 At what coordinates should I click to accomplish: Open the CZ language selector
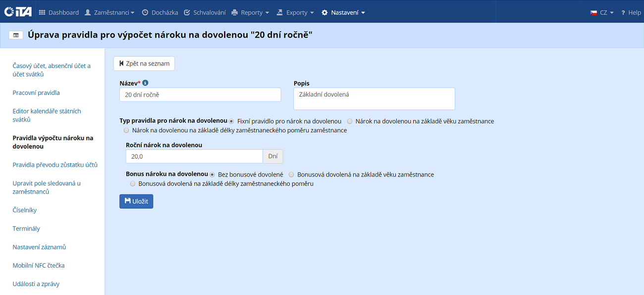[x=602, y=12]
